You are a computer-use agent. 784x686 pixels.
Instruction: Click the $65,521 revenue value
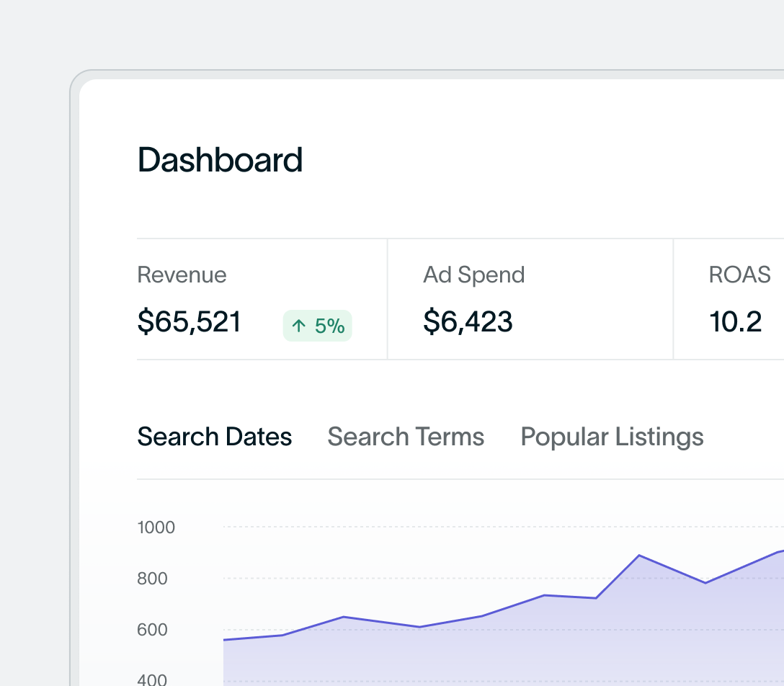point(189,322)
